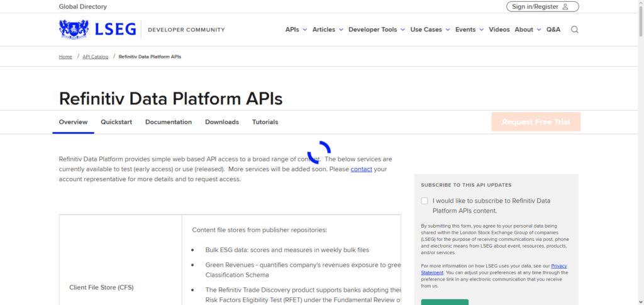
Task: Go to Videos page
Action: pyautogui.click(x=499, y=30)
